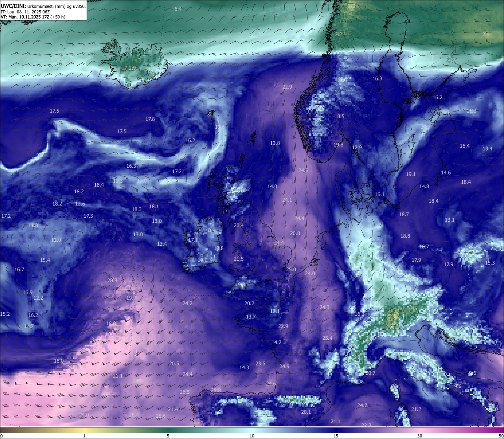Click the map value "12.1"
The image size is (504, 439).
pos(275,311)
